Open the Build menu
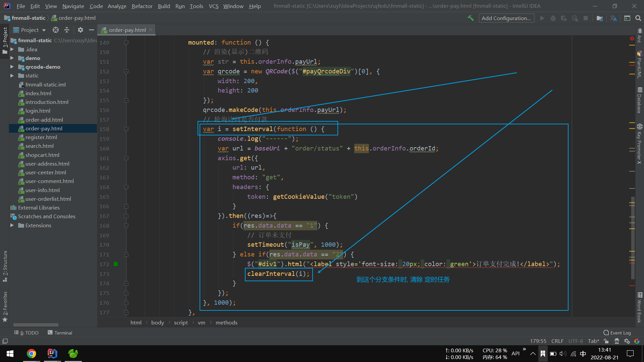 [x=163, y=6]
